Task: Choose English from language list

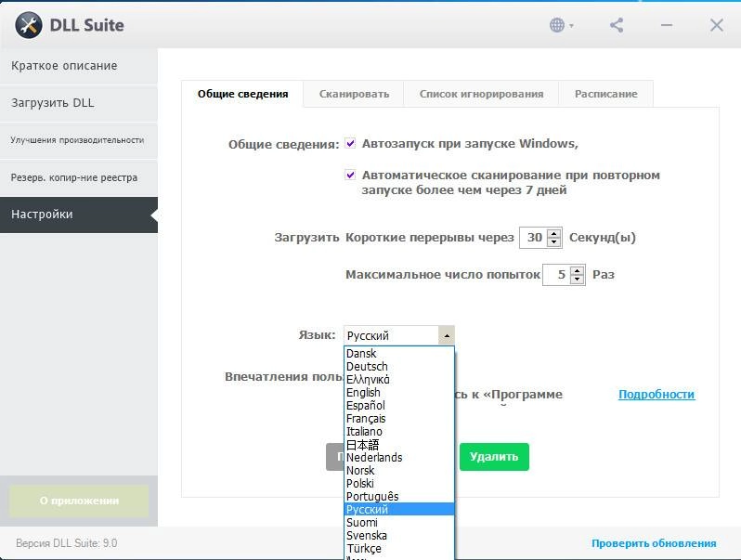Action: pos(399,393)
